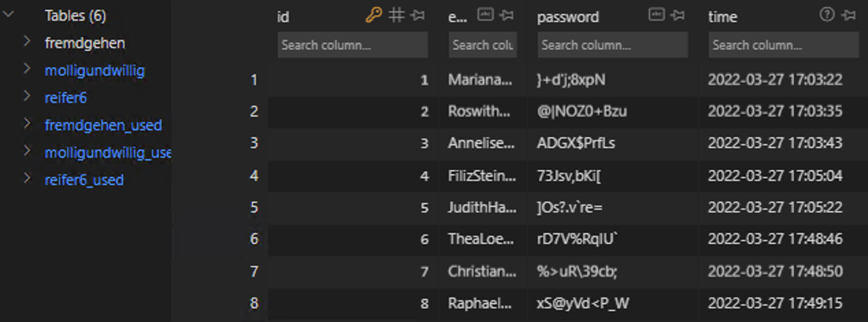The height and width of the screenshot is (322, 868).
Task: Click password cell rD7V%RqIU`
Action: coord(613,239)
